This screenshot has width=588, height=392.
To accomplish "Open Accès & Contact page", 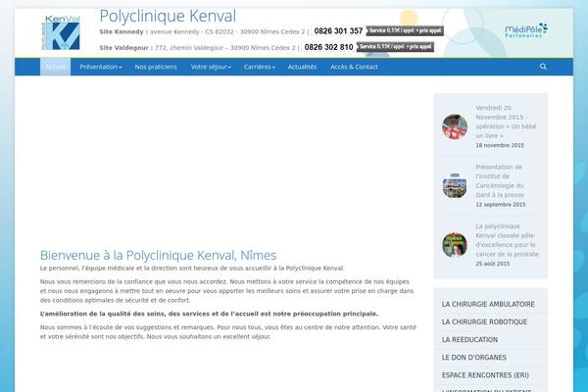I will coord(354,67).
